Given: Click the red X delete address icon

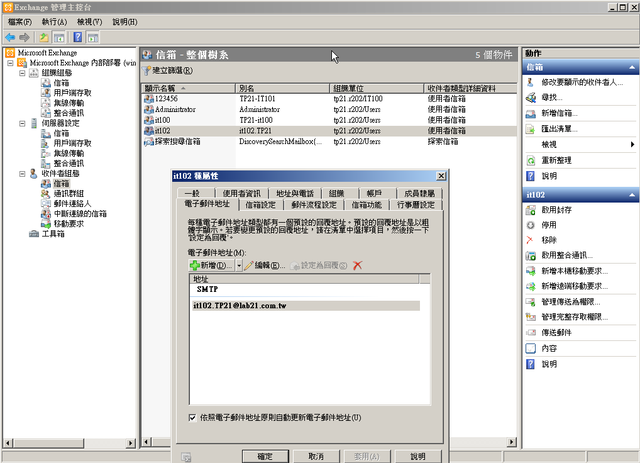Looking at the screenshot, I should [358, 265].
